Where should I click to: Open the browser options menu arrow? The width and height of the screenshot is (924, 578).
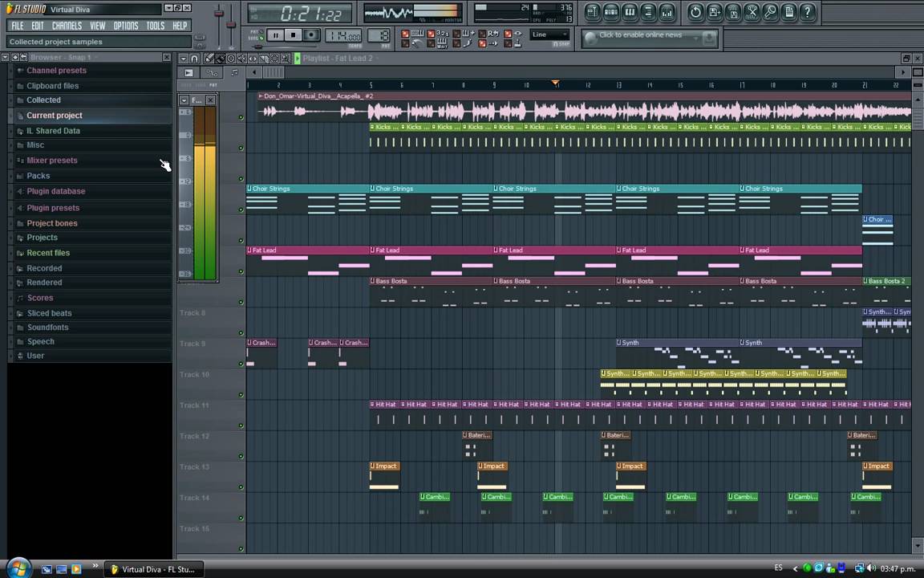click(x=6, y=57)
